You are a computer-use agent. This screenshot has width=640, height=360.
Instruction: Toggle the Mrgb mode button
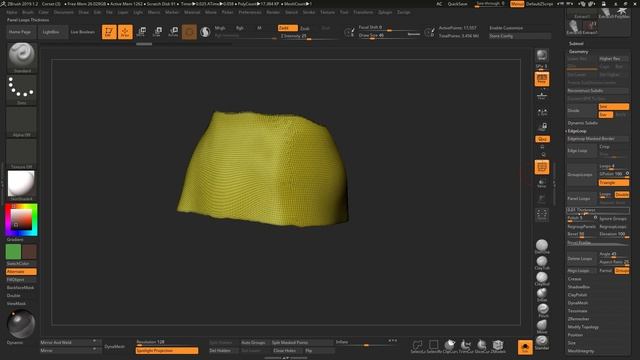(220, 28)
